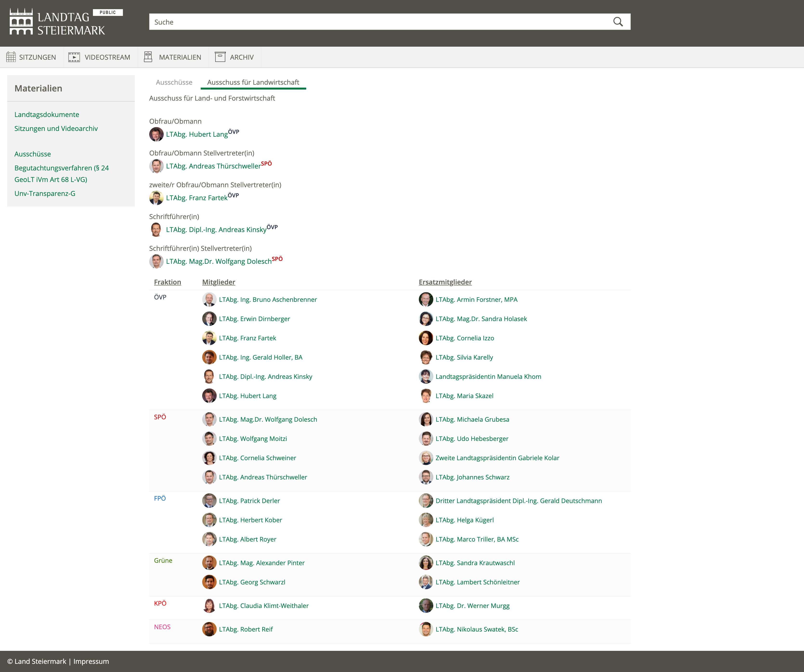Click Gerald Holler's portrait
The width and height of the screenshot is (804, 672).
coord(209,358)
